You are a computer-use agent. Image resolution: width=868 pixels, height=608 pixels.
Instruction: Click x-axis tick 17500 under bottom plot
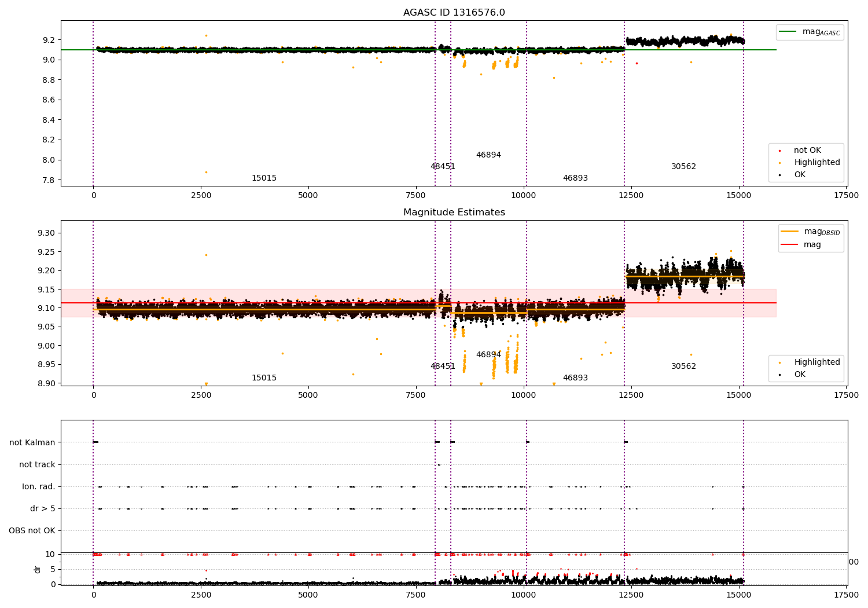point(846,595)
